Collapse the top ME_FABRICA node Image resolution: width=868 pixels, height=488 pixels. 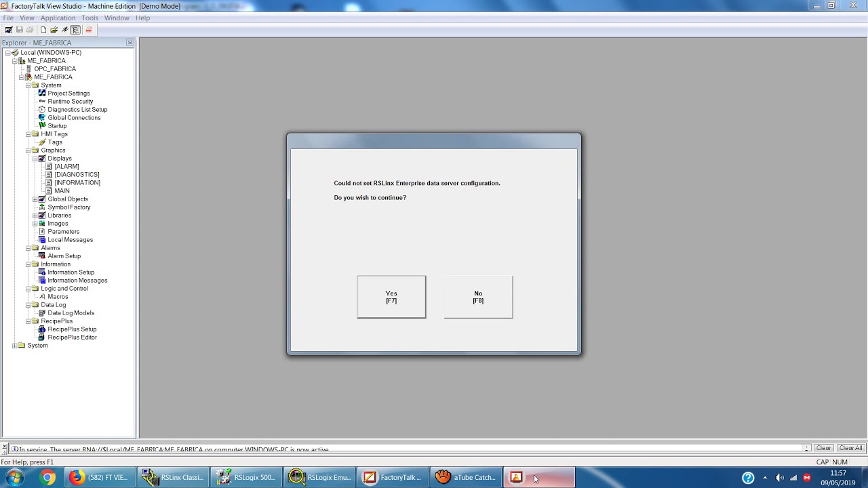(x=14, y=61)
